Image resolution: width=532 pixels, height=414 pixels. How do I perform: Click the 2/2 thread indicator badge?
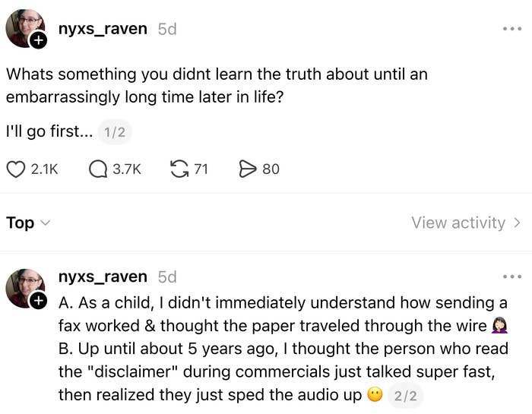point(406,395)
